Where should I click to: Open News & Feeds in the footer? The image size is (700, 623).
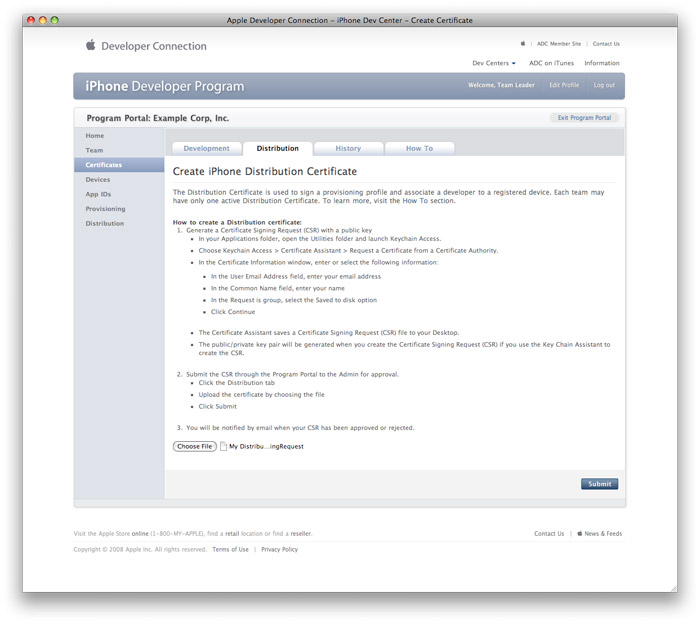coord(603,533)
